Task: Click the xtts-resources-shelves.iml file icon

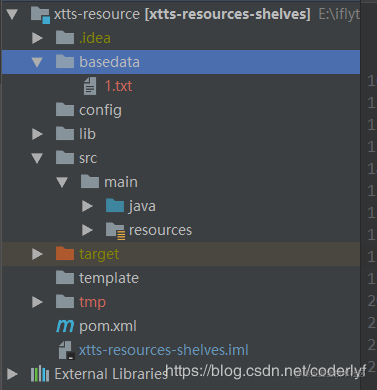Action: [x=66, y=350]
